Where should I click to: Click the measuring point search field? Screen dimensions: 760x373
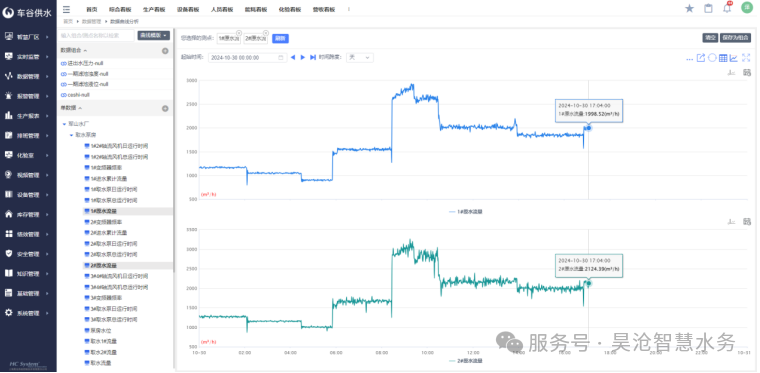pos(96,35)
